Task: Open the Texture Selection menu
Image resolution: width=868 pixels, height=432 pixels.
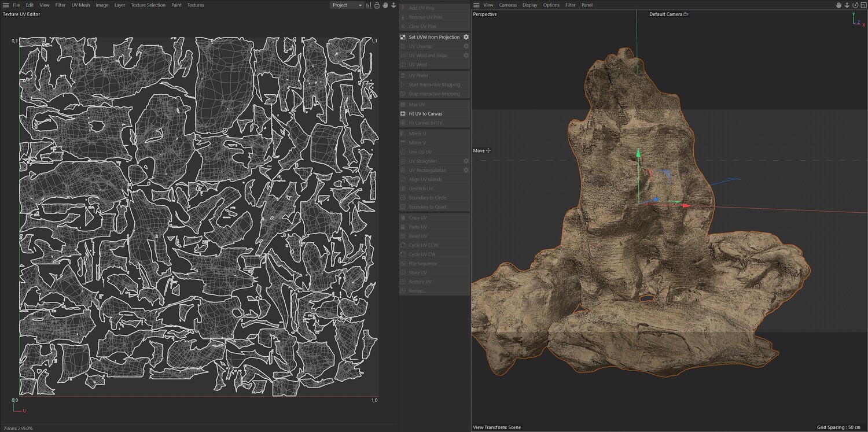Action: [148, 5]
